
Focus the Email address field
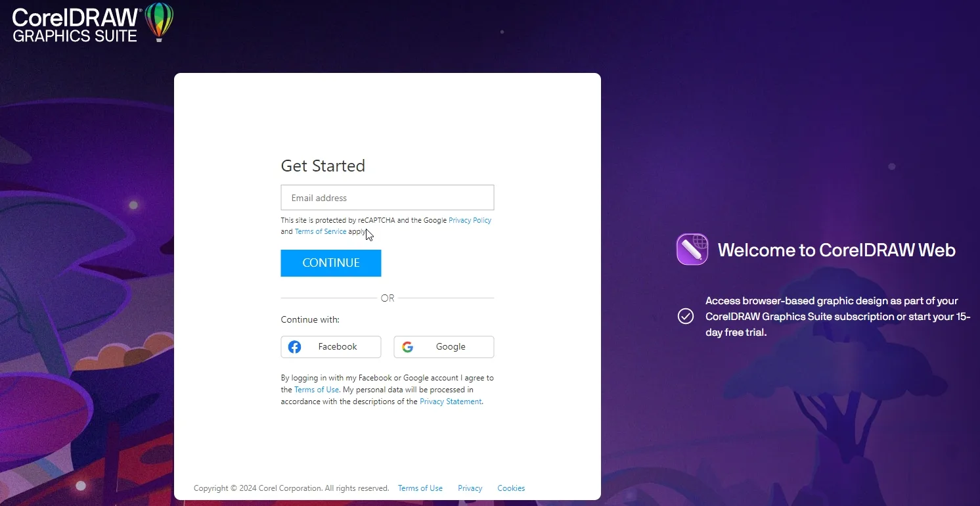pyautogui.click(x=388, y=198)
